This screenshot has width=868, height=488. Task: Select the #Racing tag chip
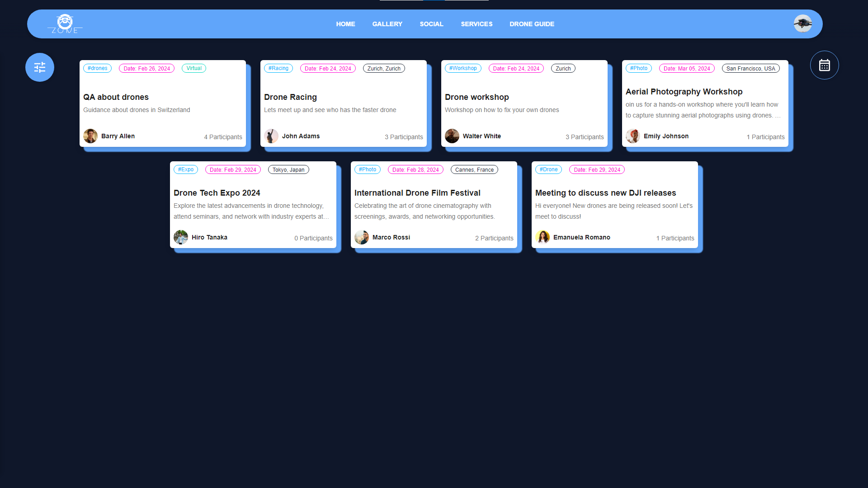click(x=278, y=68)
